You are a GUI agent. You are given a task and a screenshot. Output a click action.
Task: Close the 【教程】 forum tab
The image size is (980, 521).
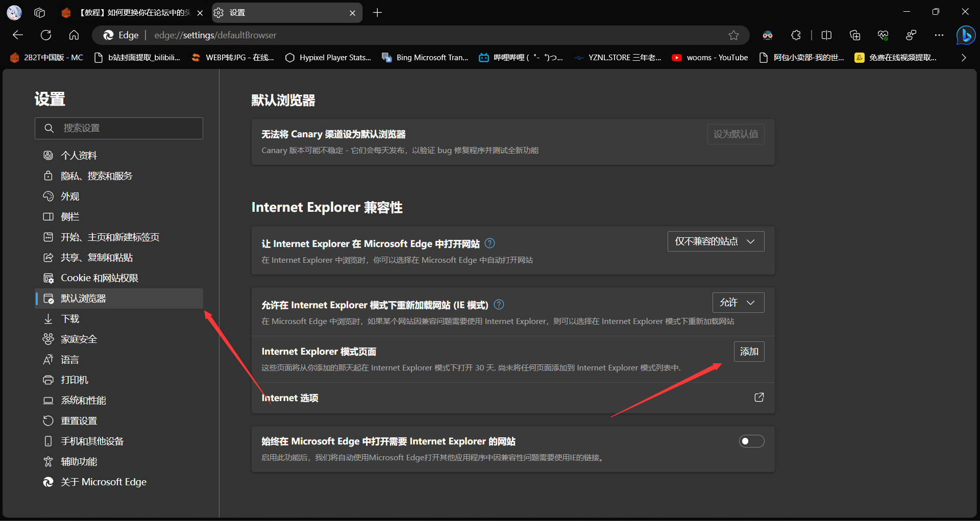point(200,13)
